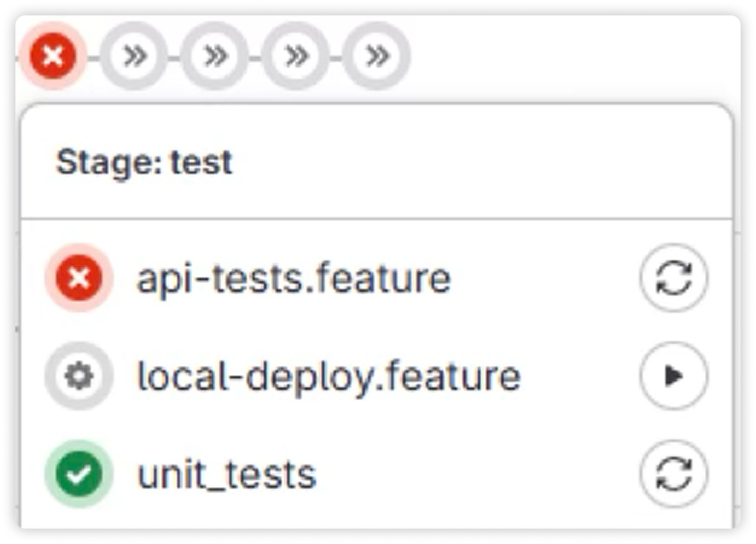Click the manual gear icon for local-deploy.feature

(79, 376)
